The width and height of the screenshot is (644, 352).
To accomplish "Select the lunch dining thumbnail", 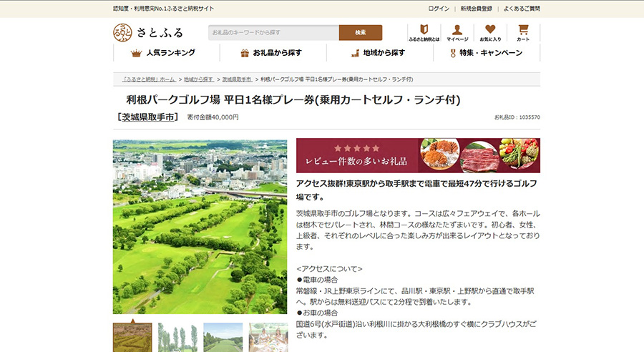I will coord(268,337).
